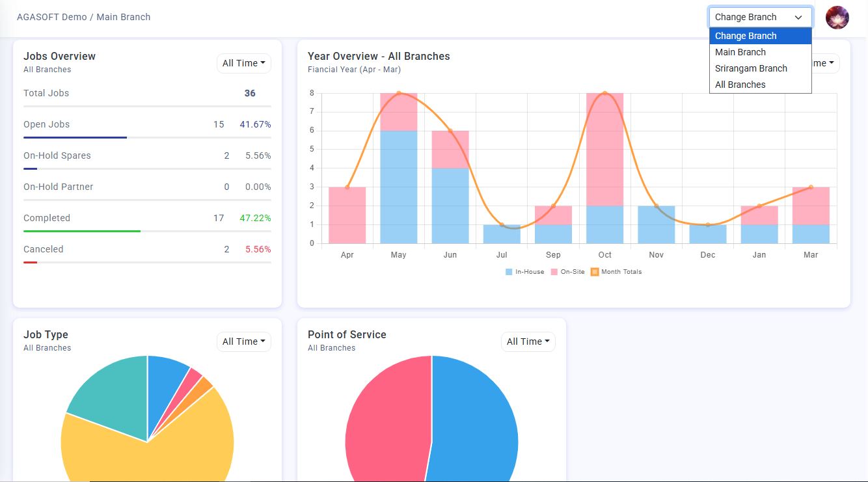Click January's pink On-Site bar segment
Screen dimensions: 868x482
tap(759, 215)
